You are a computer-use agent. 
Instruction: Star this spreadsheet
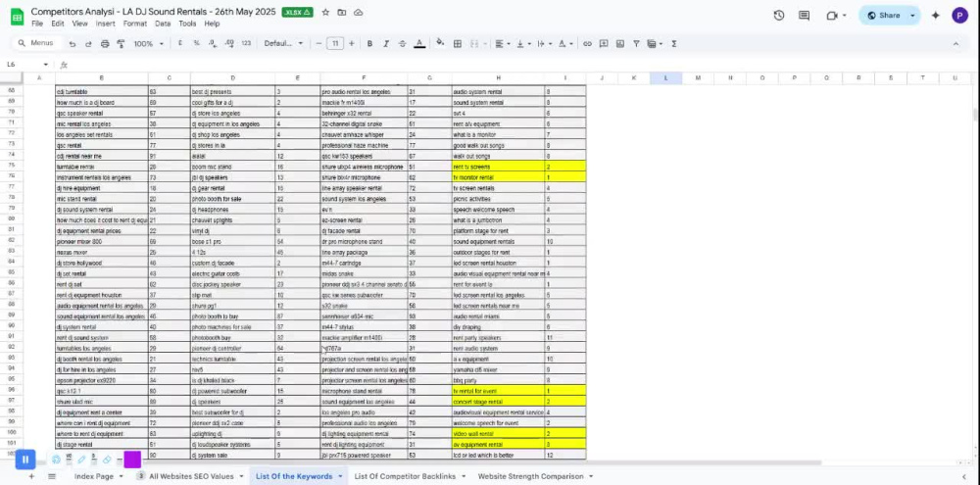pos(325,13)
